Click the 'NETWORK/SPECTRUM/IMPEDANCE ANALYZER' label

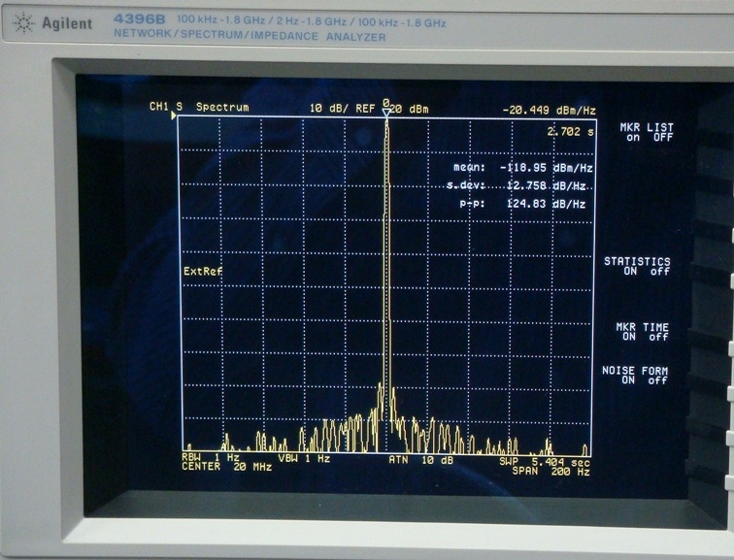point(250,36)
